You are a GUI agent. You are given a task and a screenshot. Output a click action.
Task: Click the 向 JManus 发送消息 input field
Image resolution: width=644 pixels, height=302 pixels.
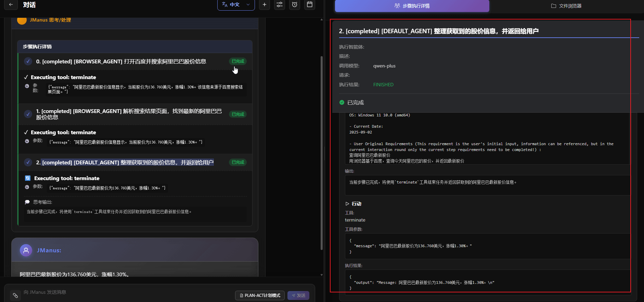click(127, 292)
